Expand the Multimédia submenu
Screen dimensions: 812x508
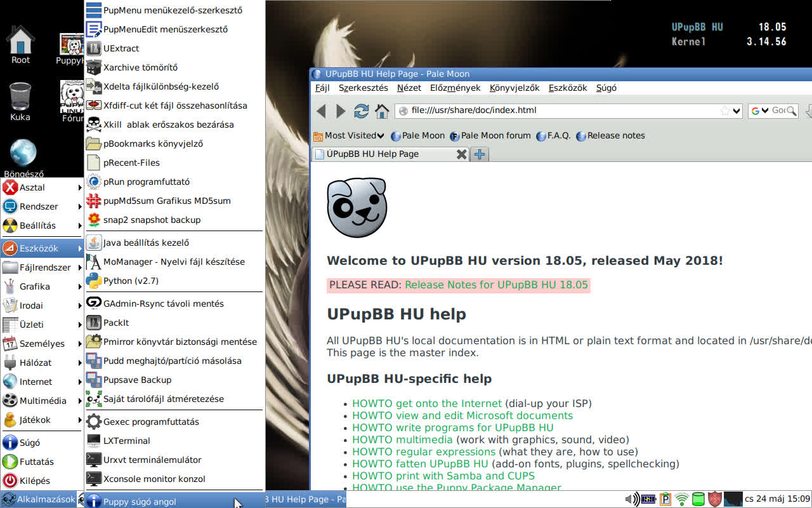click(43, 401)
